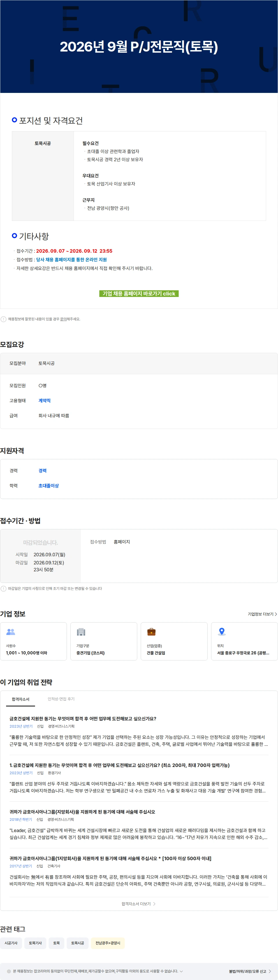Select the 전남광주>광양시 tag
This screenshot has height=980, width=278.
[108, 943]
